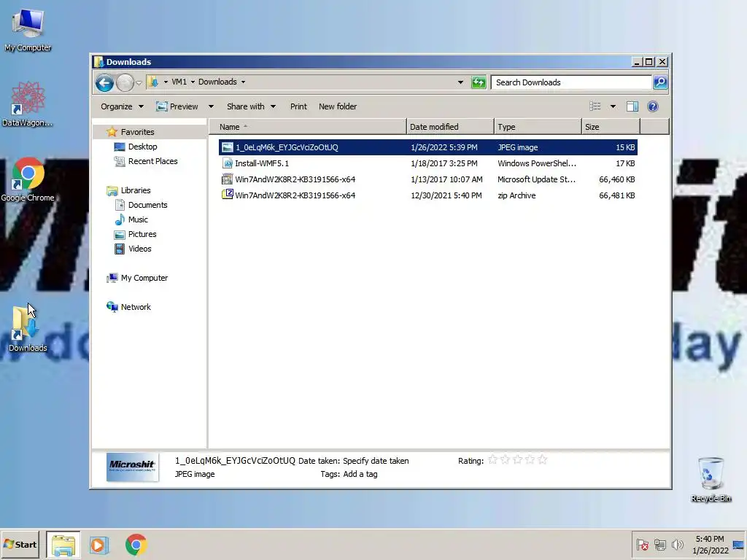Set rating to five stars

click(542, 460)
